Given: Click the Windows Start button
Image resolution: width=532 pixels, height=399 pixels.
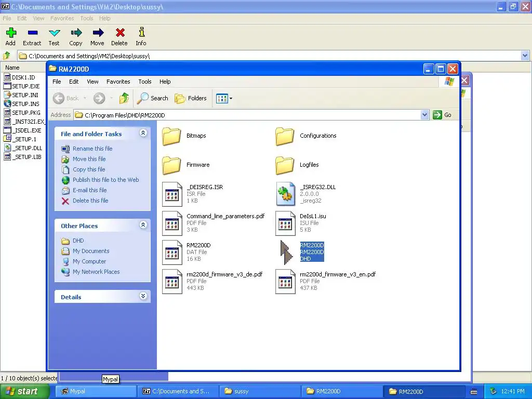Looking at the screenshot, I should (25, 392).
